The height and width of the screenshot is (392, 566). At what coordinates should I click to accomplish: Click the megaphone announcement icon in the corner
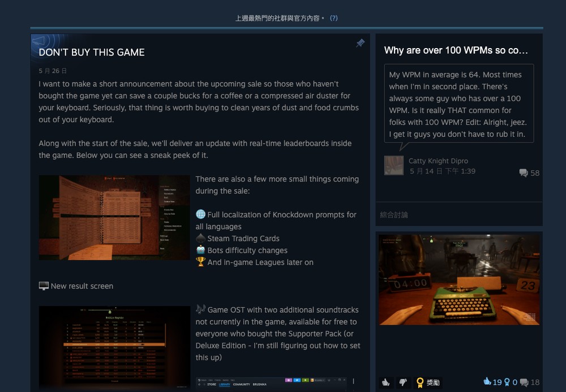(38, 41)
